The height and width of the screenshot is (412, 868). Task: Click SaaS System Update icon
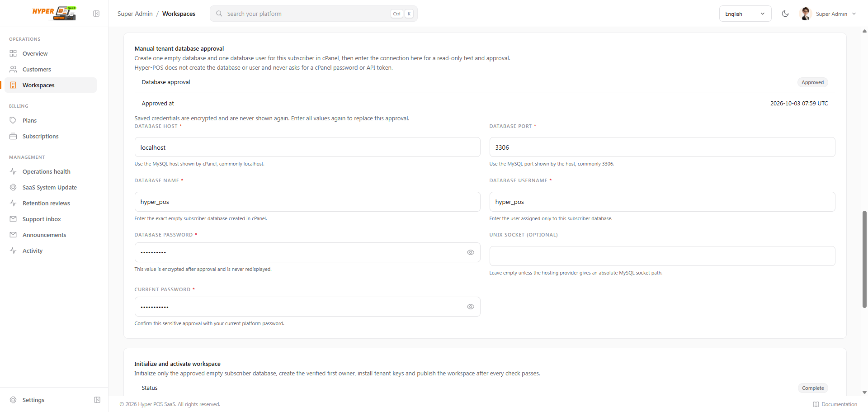13,187
